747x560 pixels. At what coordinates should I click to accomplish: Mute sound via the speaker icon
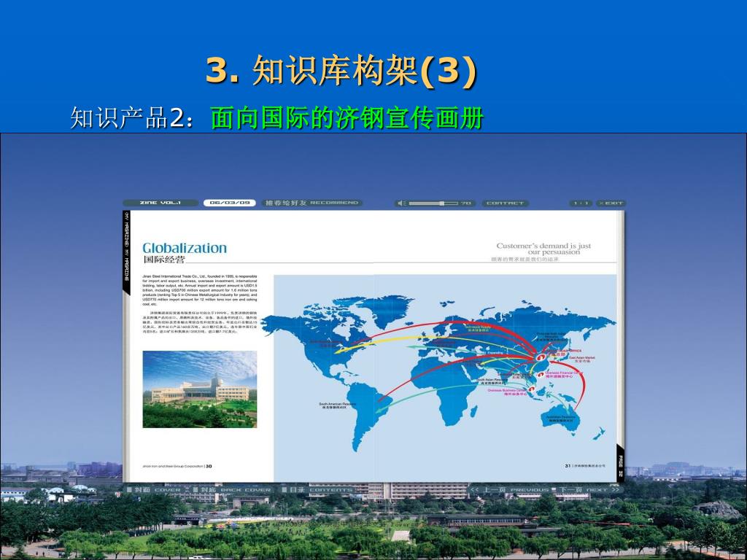click(402, 203)
